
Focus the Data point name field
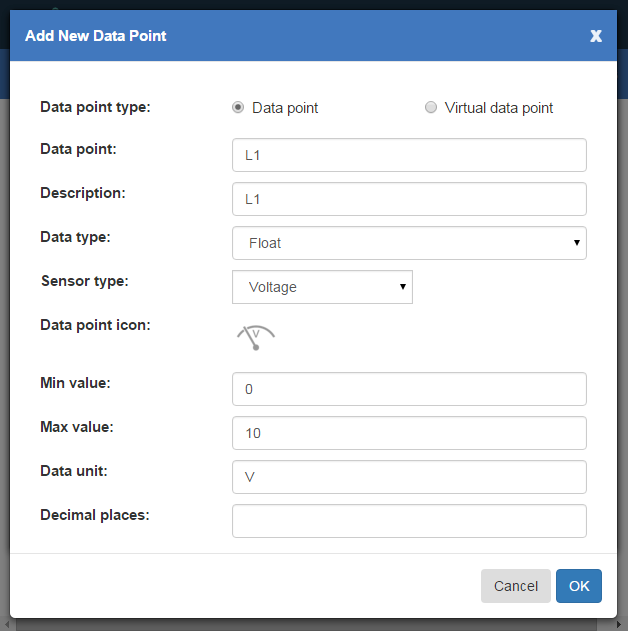click(409, 155)
